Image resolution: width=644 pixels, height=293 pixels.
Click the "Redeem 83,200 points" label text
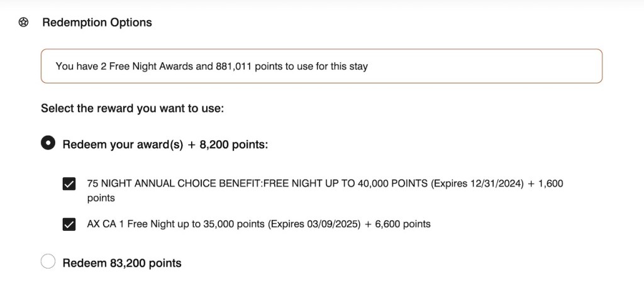pyautogui.click(x=122, y=263)
